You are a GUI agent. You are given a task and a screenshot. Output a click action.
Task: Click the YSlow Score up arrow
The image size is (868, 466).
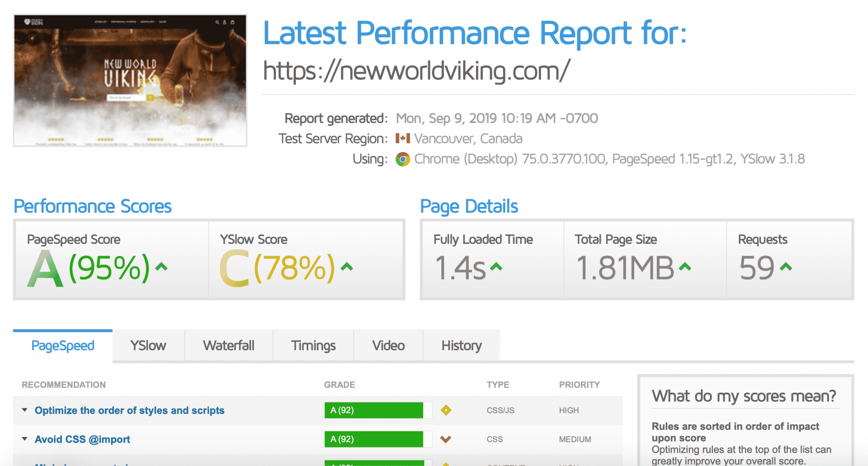(347, 267)
